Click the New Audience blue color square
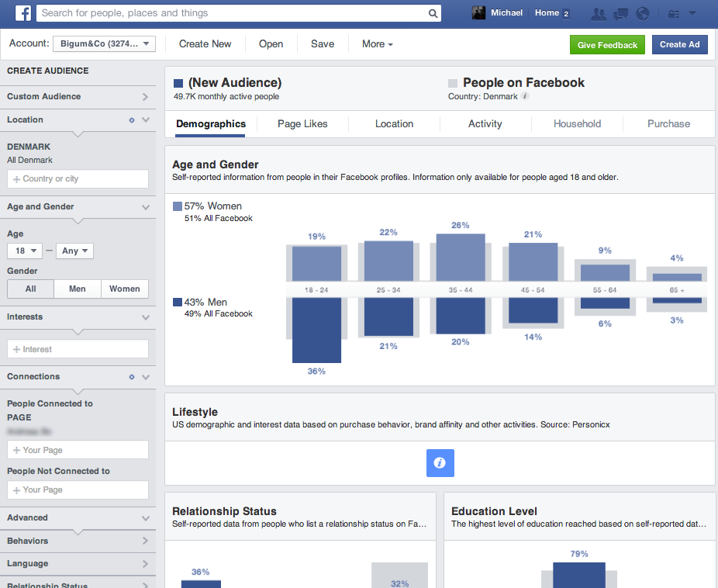 (178, 83)
